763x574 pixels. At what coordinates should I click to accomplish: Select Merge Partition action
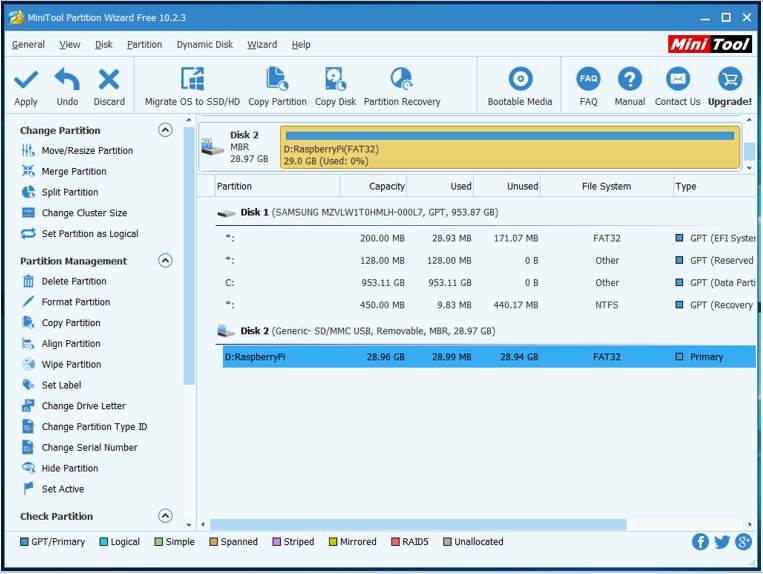[74, 172]
